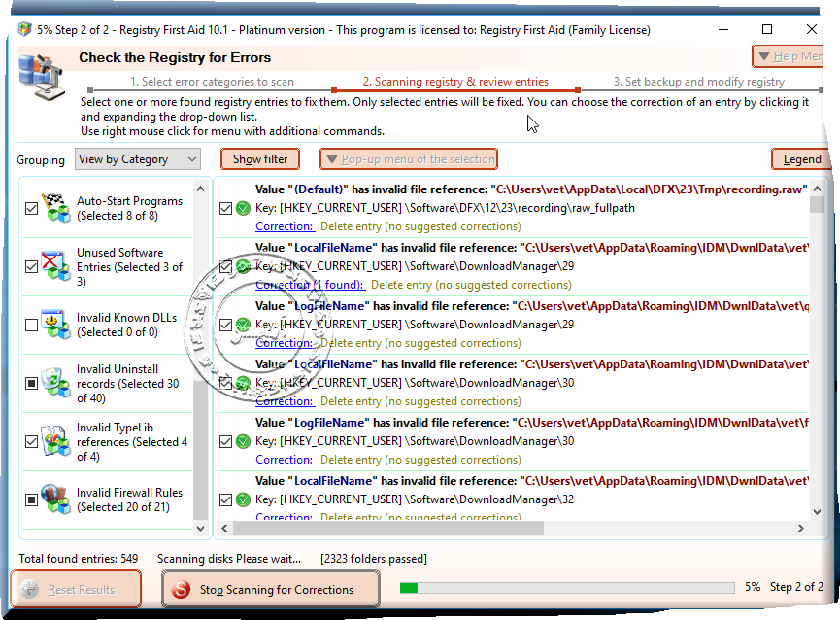This screenshot has height=620, width=840.
Task: Go to step 1 Select error categories to scan
Action: tap(212, 82)
